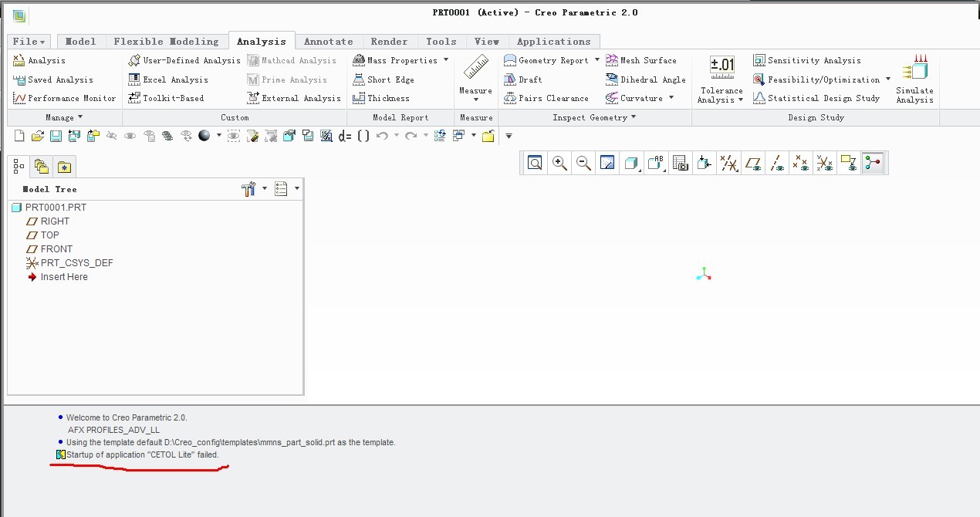This screenshot has width=980, height=517.
Task: Click the d= relations icon
Action: (x=345, y=136)
